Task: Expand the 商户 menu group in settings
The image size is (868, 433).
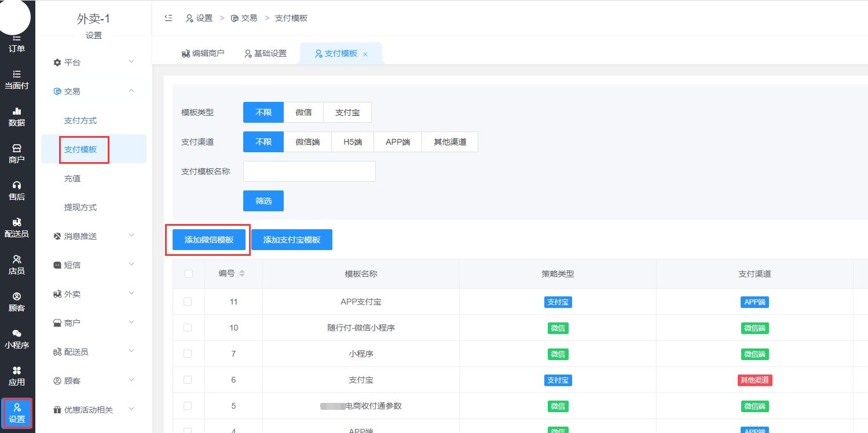Action: [94, 322]
